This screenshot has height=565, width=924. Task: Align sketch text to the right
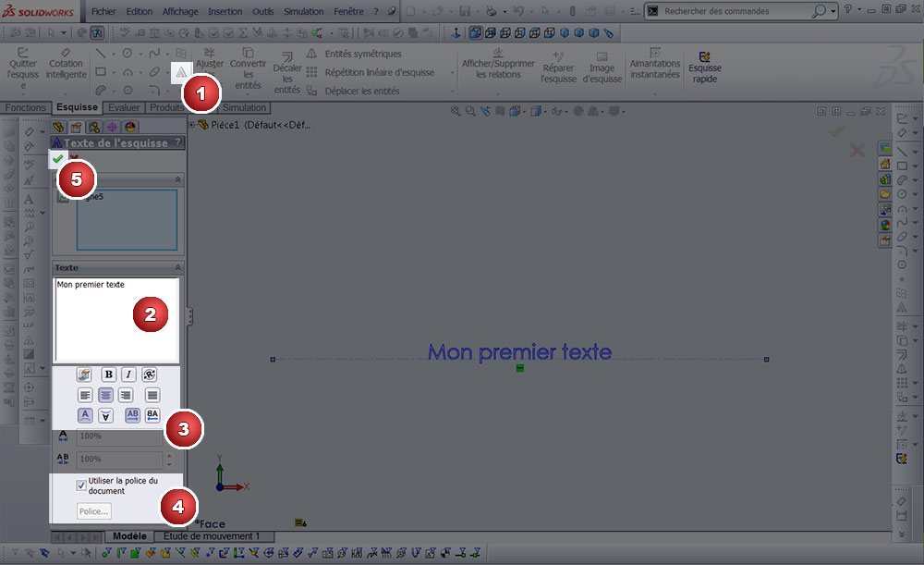click(x=126, y=395)
